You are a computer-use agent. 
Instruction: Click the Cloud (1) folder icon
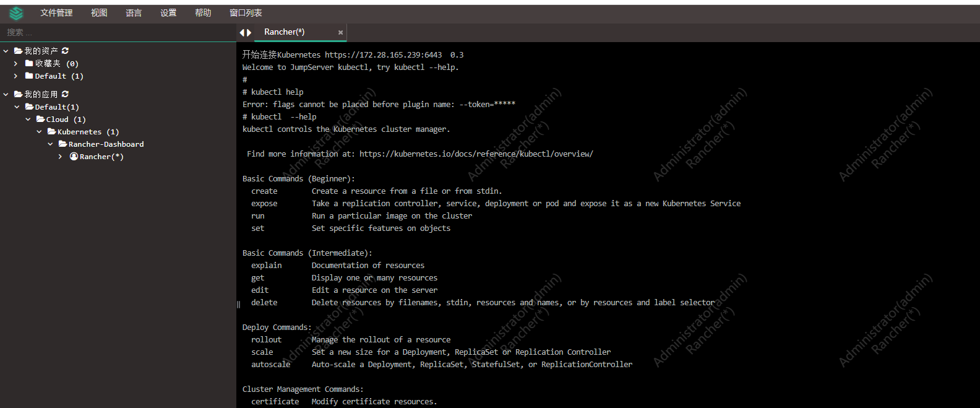tap(40, 119)
